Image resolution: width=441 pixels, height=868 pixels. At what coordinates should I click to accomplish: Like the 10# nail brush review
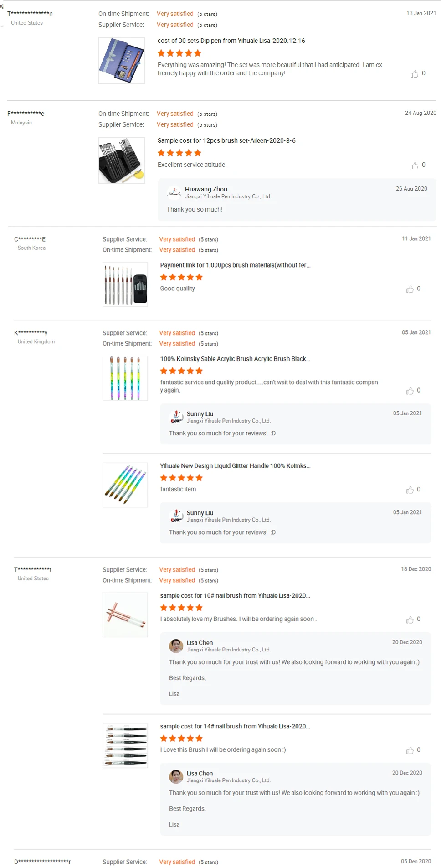pyautogui.click(x=410, y=620)
